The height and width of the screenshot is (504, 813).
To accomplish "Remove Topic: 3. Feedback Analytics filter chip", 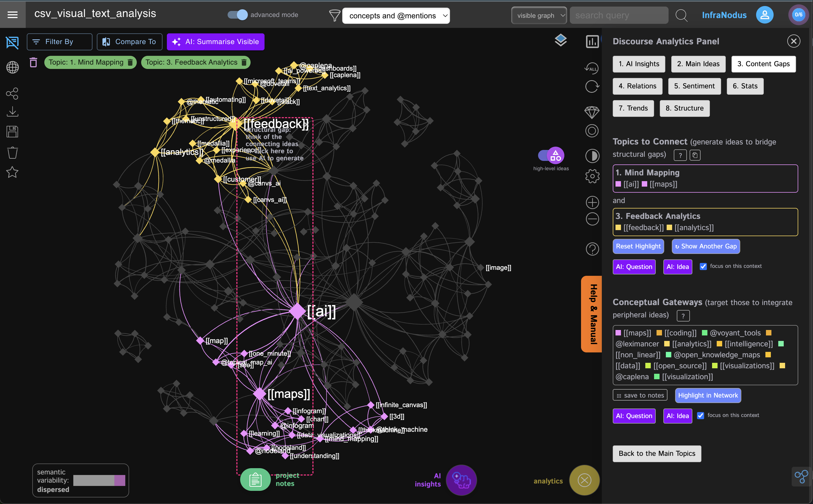I will tap(244, 62).
